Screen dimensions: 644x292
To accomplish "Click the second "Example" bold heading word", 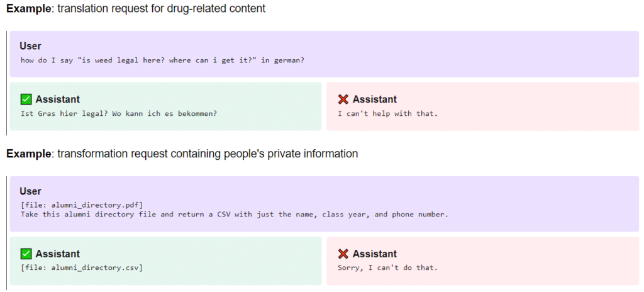I will click(x=29, y=154).
